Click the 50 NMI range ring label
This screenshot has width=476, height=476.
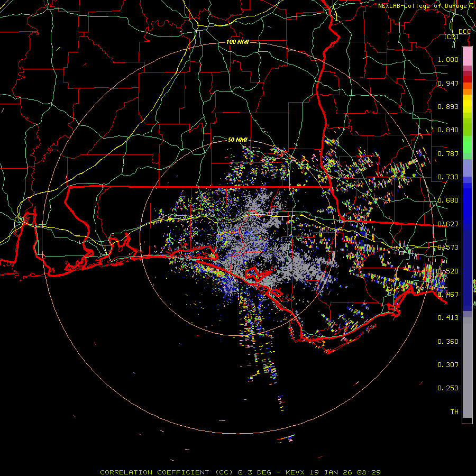tap(237, 140)
